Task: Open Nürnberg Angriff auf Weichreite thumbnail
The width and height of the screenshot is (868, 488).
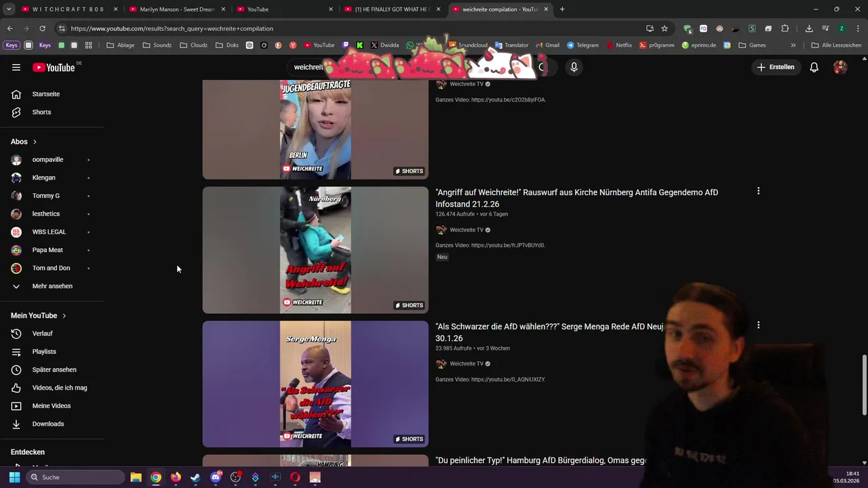Action: click(x=315, y=250)
